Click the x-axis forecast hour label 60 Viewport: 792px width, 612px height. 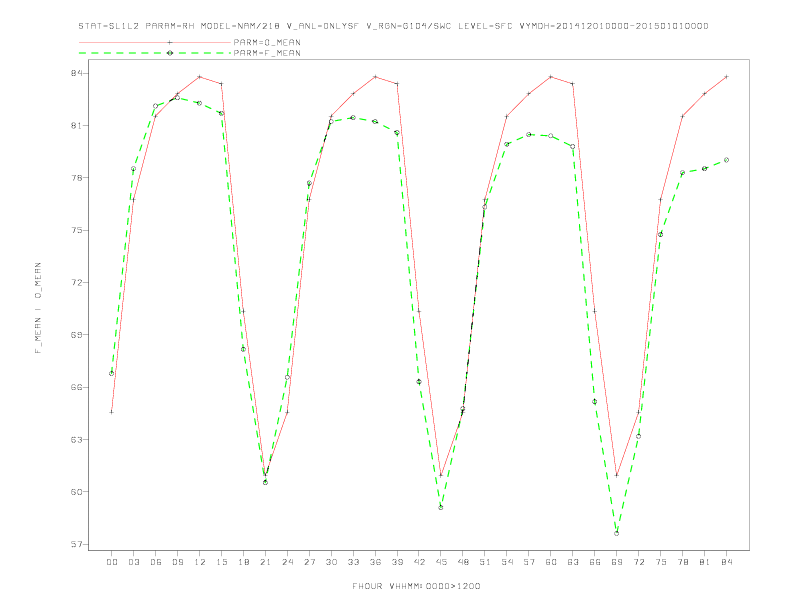tap(551, 562)
